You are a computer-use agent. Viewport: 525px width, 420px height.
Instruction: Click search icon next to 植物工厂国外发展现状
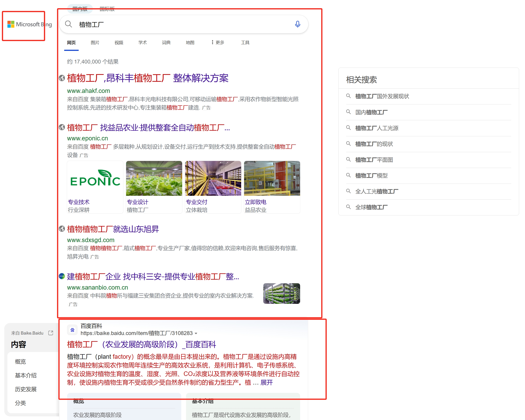pos(348,96)
